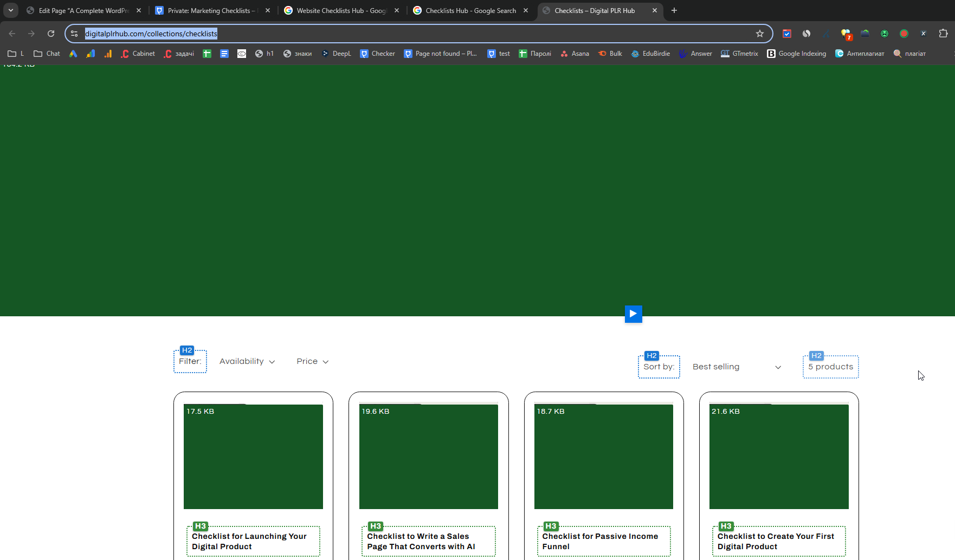Reload the page using the refresh icon
Image resolution: width=955 pixels, height=560 pixels.
tap(51, 34)
